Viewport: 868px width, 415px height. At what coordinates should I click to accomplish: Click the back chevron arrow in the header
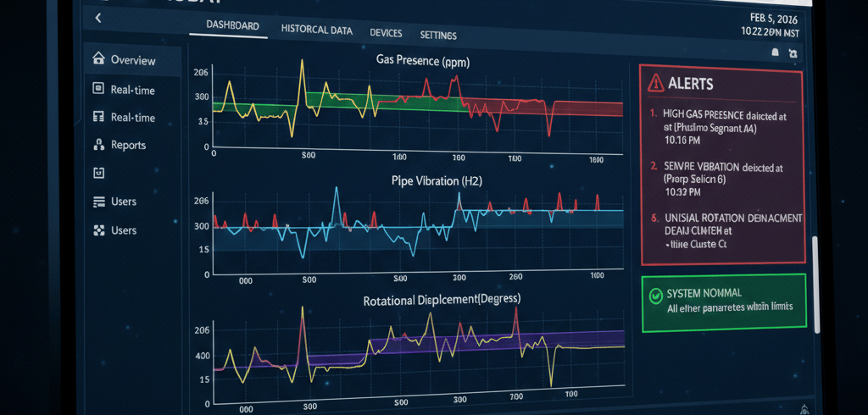click(98, 18)
